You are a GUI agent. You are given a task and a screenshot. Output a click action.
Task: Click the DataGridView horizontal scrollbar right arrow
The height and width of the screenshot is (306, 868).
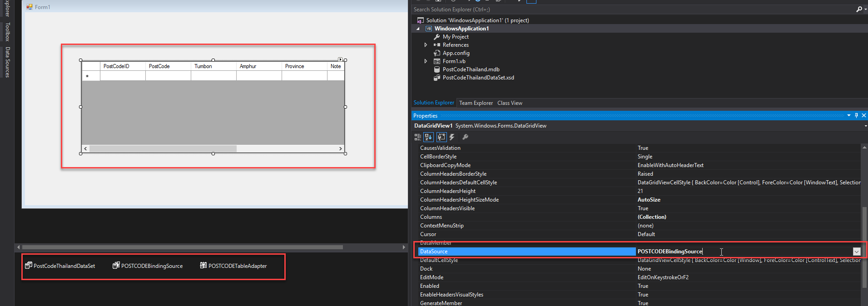pyautogui.click(x=340, y=149)
